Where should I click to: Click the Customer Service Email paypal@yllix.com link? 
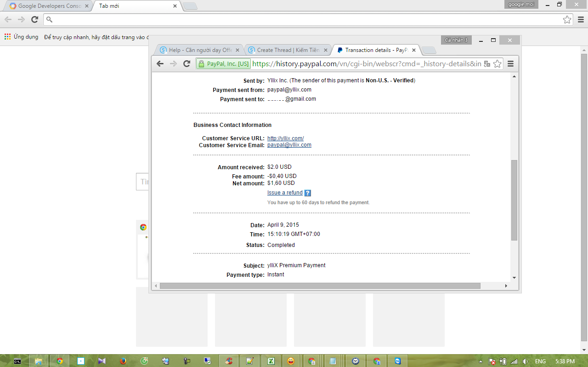click(x=289, y=145)
